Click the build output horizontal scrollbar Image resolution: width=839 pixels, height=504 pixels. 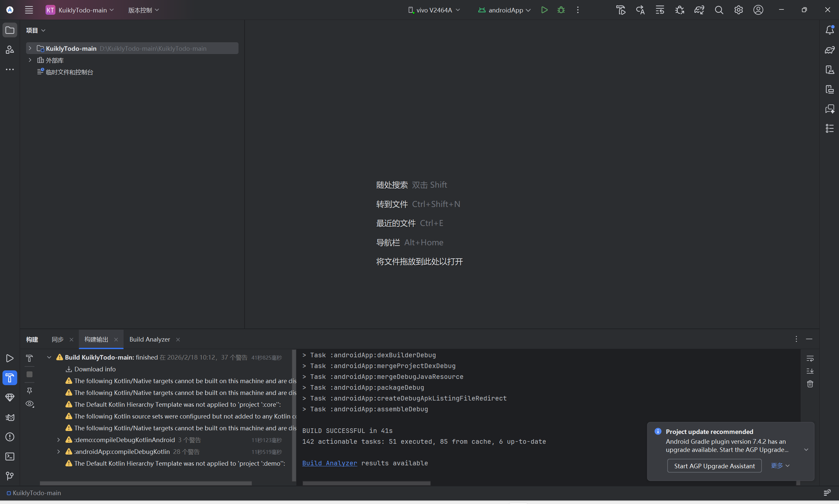click(366, 483)
